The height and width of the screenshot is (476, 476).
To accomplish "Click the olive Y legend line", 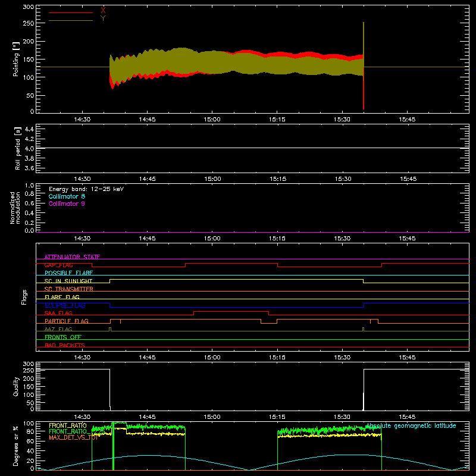I will [x=71, y=20].
